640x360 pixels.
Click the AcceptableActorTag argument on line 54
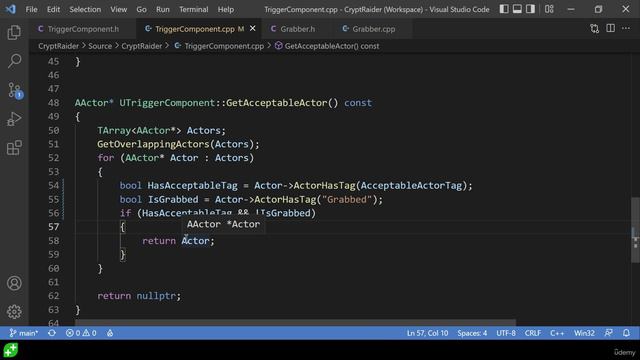tap(411, 185)
